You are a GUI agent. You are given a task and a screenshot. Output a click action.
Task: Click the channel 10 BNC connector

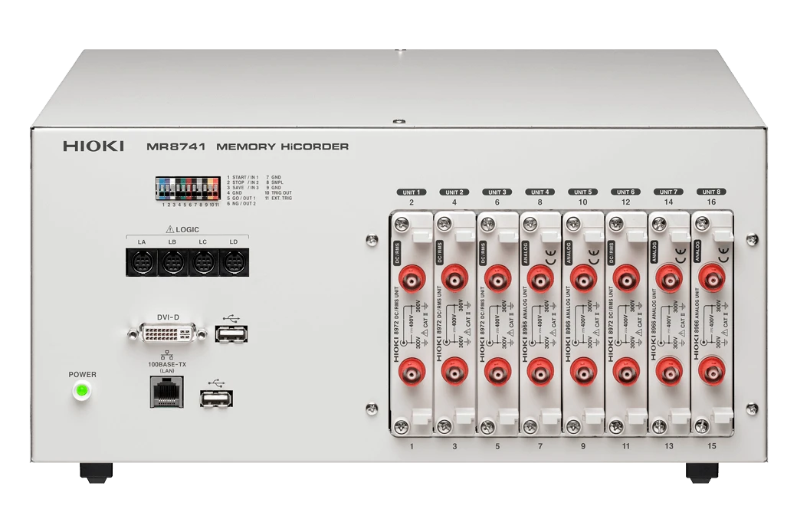583,277
